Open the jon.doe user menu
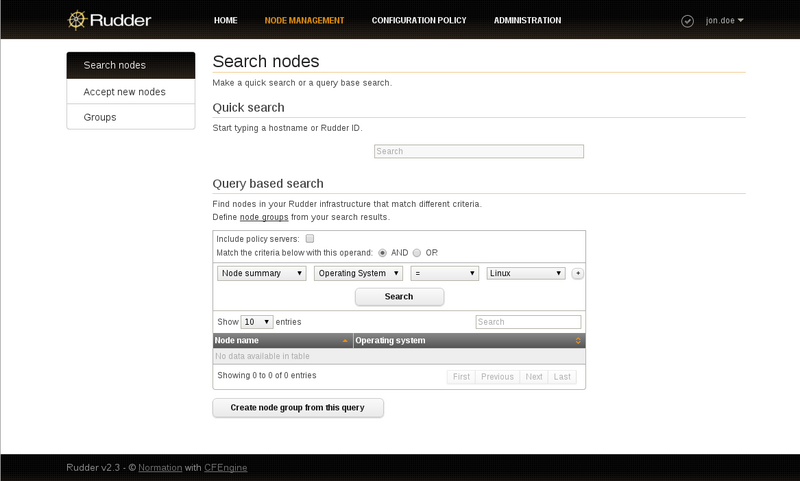Screen dimensions: 800x481 pos(724,20)
